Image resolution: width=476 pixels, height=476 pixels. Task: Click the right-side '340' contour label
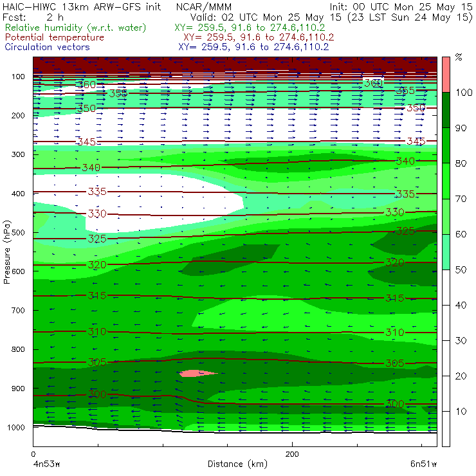[405, 161]
